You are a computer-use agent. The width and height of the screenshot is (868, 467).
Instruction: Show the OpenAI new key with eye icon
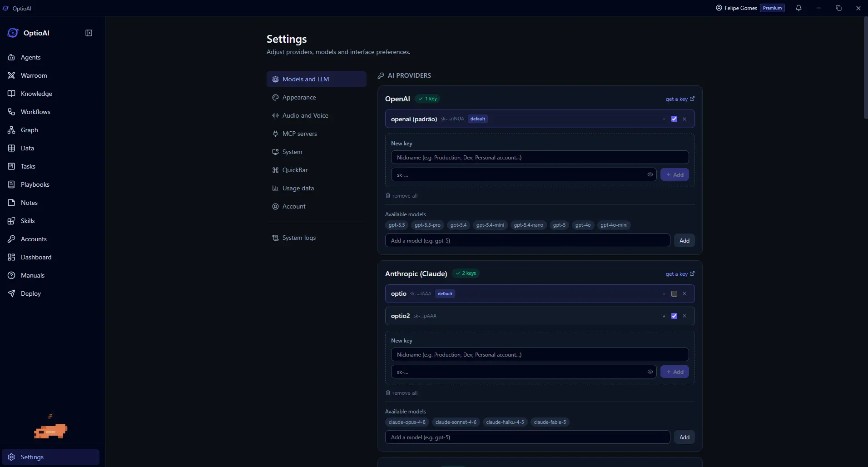tap(650, 174)
